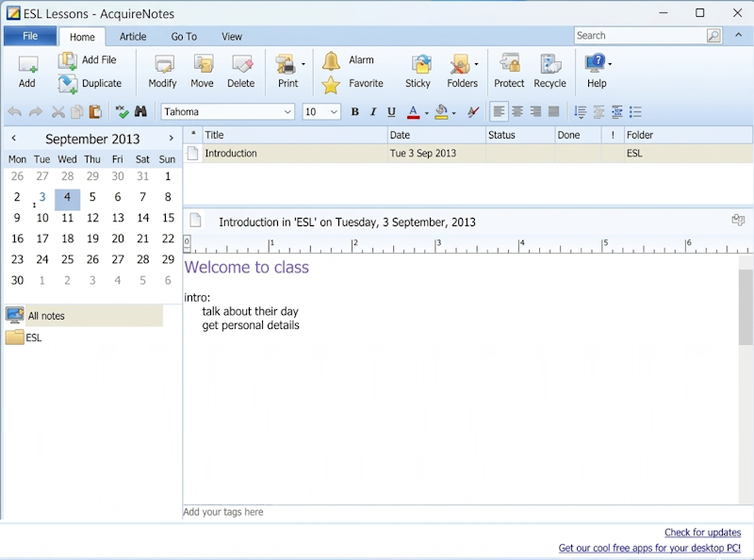Toggle underline formatting
This screenshot has height=560, width=754.
pyautogui.click(x=392, y=112)
